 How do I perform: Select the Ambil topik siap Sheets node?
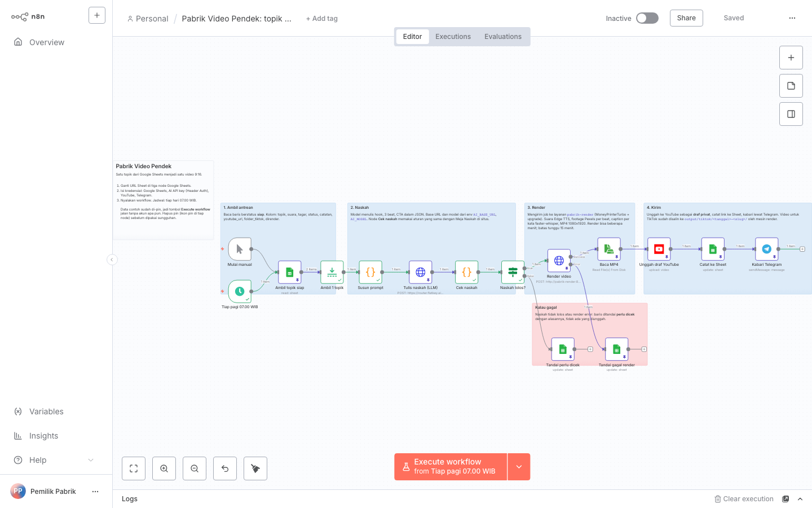[290, 272]
